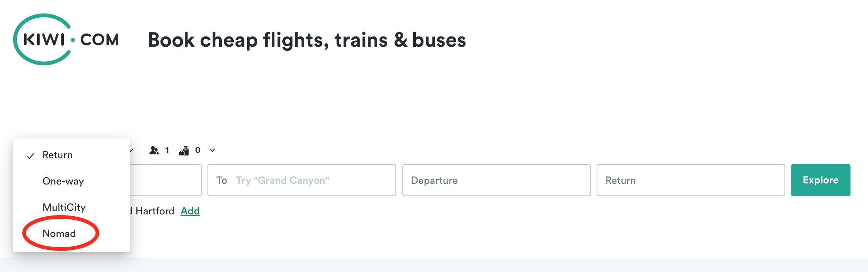This screenshot has width=868, height=272.
Task: Click the green Explore button
Action: pos(821,180)
